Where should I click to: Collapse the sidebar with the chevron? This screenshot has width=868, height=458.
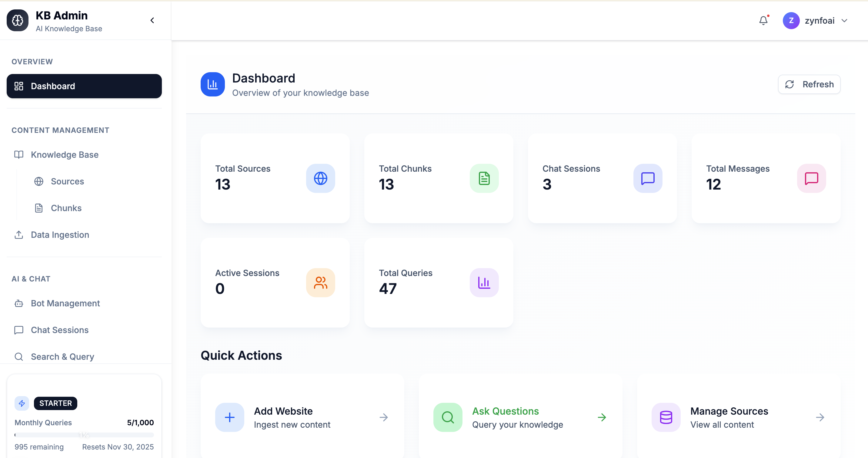[152, 20]
